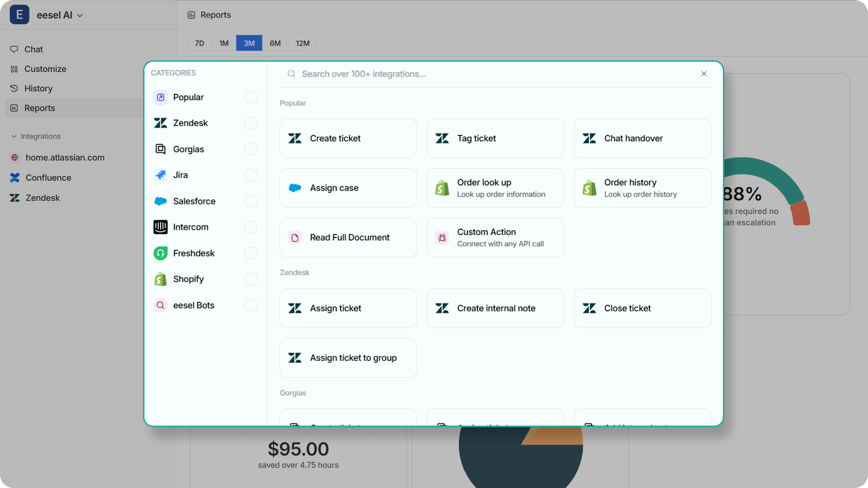868x488 pixels.
Task: Click the Shopify icon on Order look up
Action: [442, 188]
